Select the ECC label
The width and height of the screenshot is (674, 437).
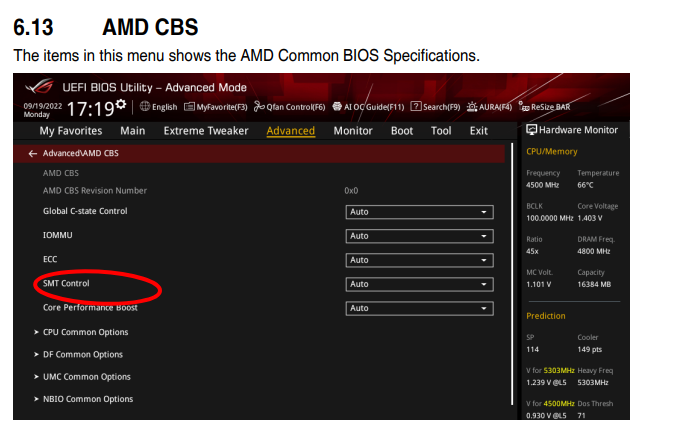click(x=50, y=259)
